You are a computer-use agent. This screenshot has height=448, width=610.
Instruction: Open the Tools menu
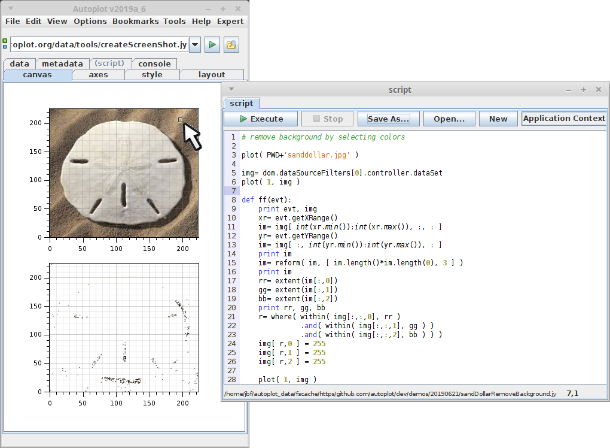pyautogui.click(x=174, y=21)
